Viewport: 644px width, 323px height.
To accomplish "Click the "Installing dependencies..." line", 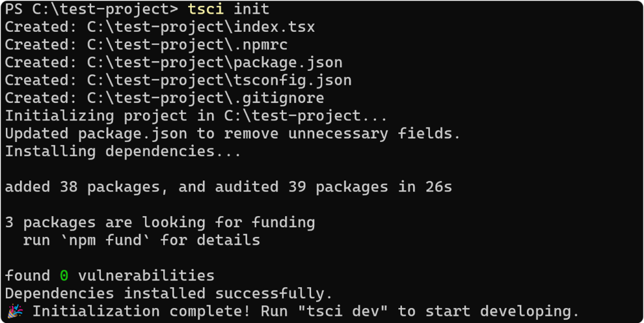I will pyautogui.click(x=123, y=152).
